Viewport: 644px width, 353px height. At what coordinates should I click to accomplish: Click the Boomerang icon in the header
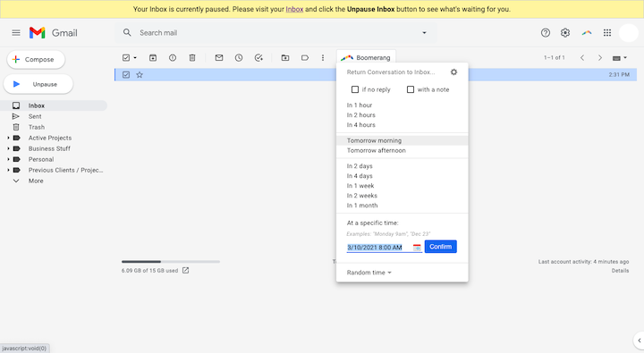click(587, 33)
